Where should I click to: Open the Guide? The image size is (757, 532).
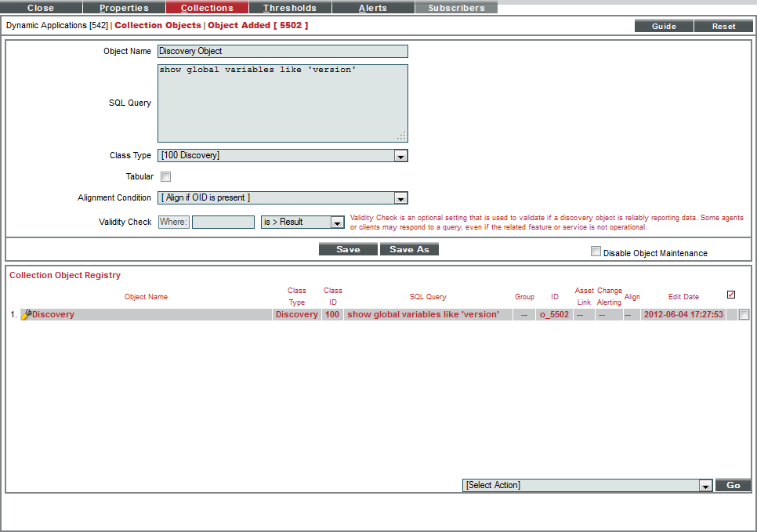click(663, 25)
